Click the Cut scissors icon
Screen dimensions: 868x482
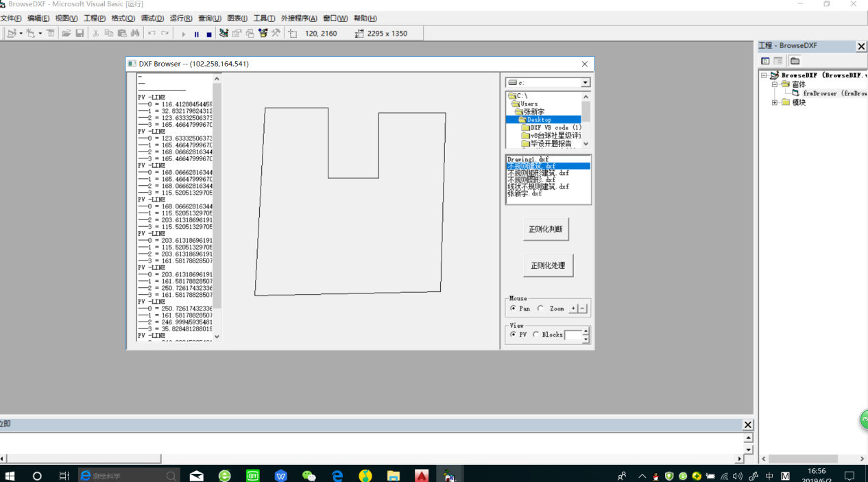pos(96,33)
